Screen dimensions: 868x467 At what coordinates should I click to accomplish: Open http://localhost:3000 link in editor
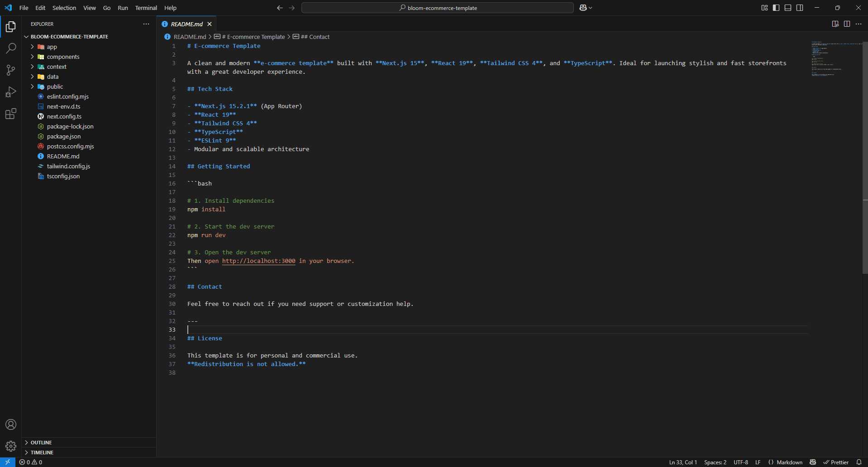point(258,261)
